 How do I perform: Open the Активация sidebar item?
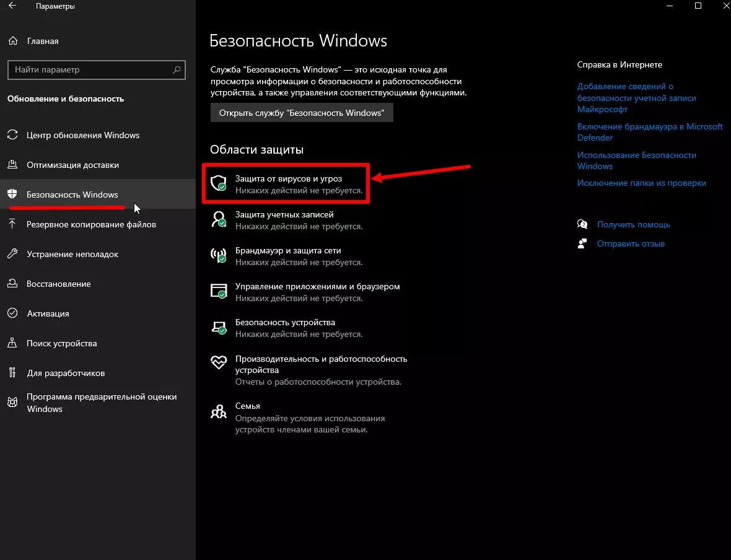click(x=48, y=313)
